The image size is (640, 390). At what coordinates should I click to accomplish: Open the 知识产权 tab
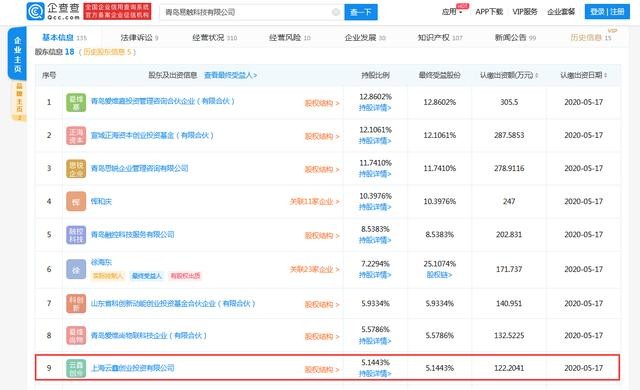[440, 38]
